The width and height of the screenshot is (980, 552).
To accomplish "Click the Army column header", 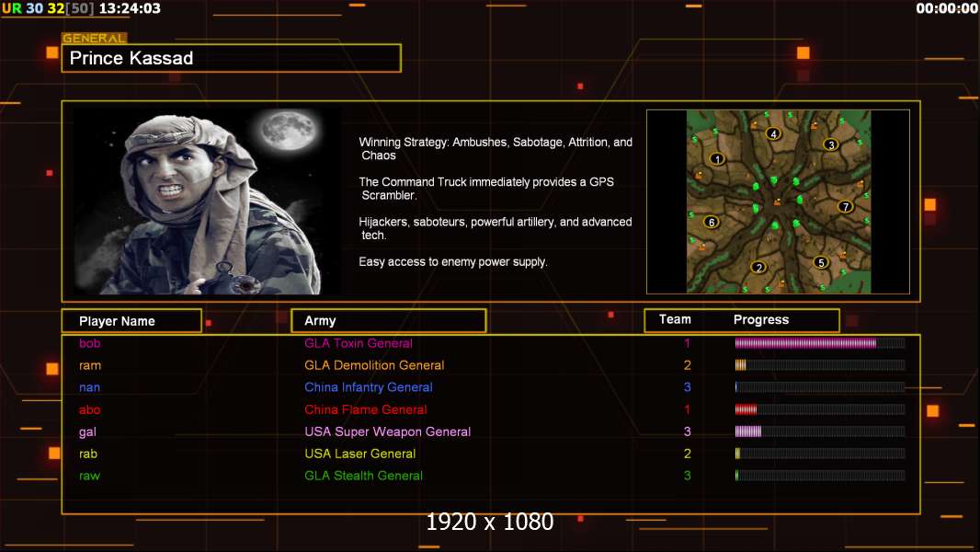I will click(389, 321).
